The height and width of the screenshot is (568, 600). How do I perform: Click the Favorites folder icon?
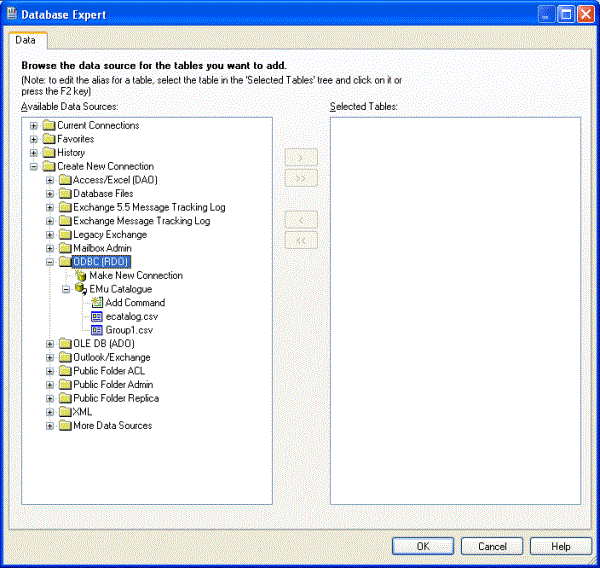[x=49, y=139]
